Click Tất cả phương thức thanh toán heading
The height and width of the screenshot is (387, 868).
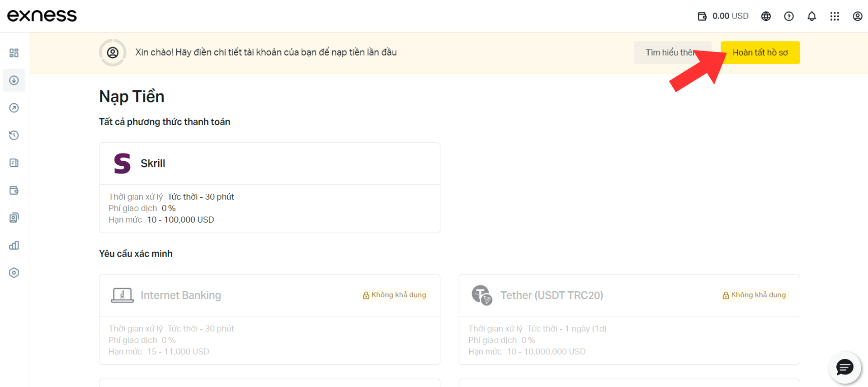165,122
